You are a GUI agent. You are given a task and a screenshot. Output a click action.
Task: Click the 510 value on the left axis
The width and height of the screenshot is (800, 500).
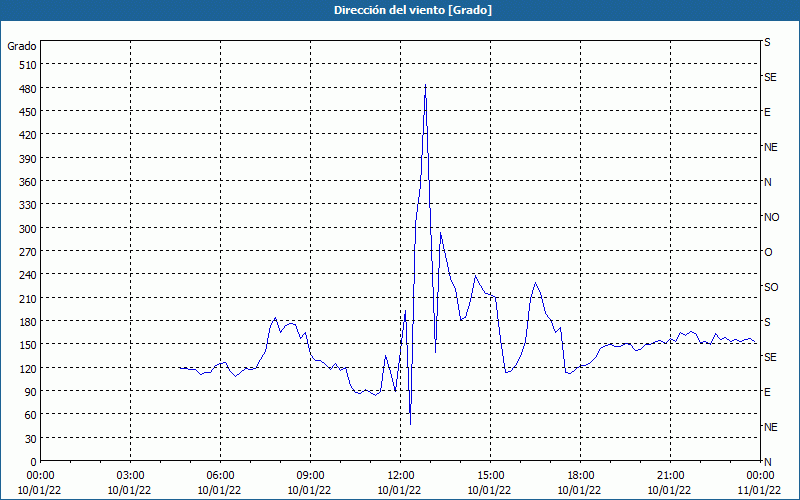(27, 65)
